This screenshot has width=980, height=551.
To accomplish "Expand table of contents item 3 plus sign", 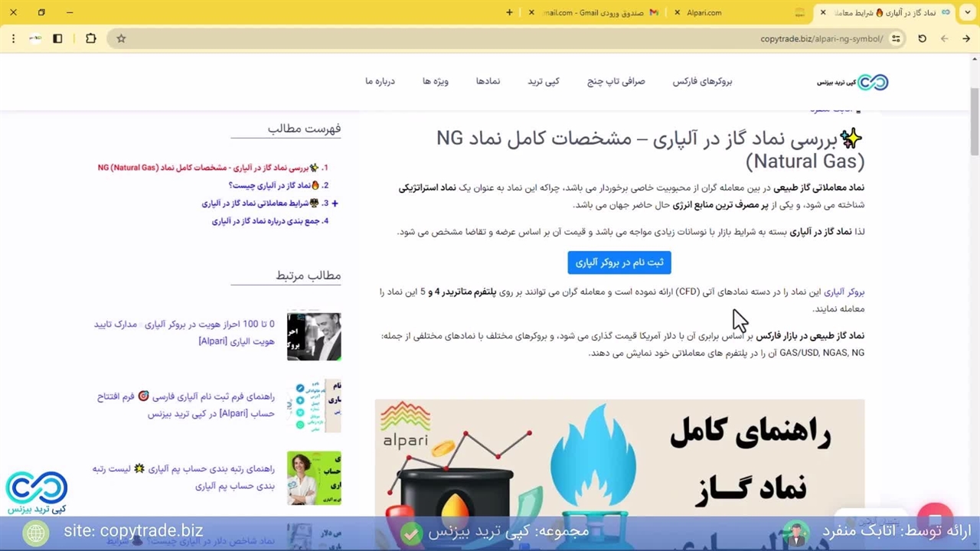I will click(335, 204).
